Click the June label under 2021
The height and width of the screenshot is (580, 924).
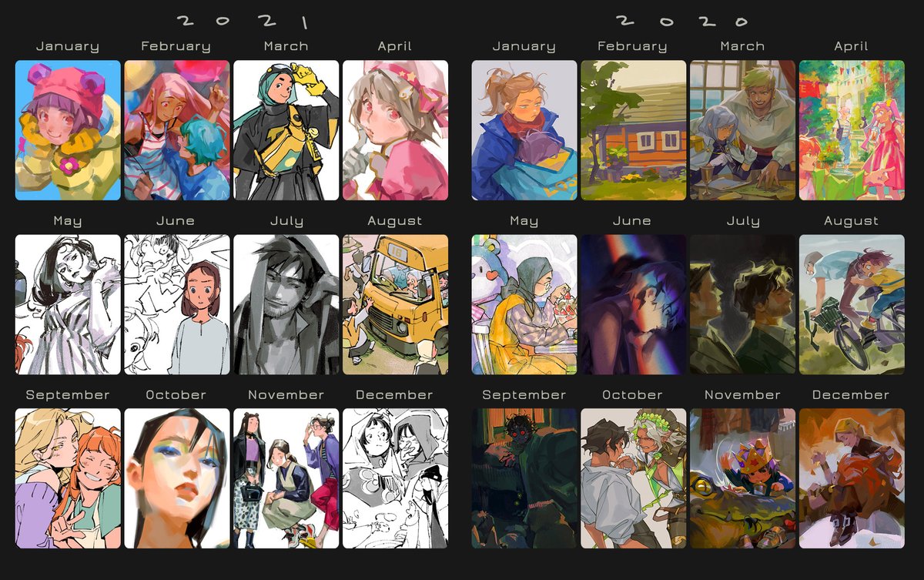tap(176, 220)
